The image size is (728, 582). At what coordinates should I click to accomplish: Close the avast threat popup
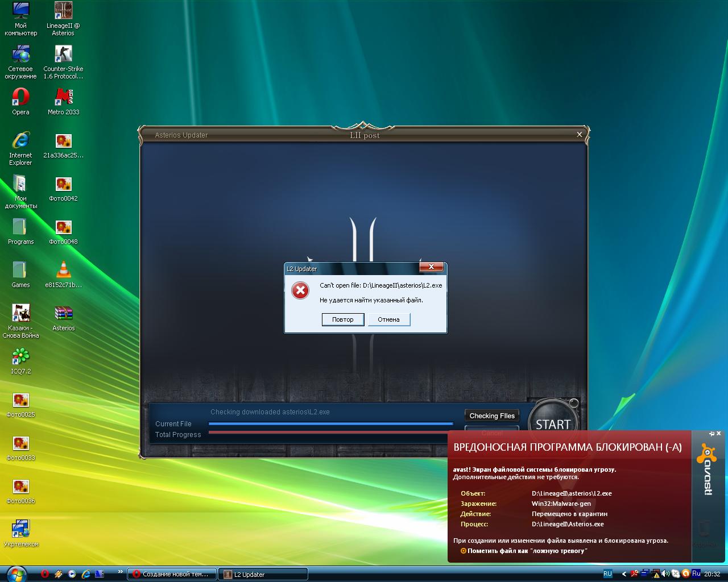[718, 434]
